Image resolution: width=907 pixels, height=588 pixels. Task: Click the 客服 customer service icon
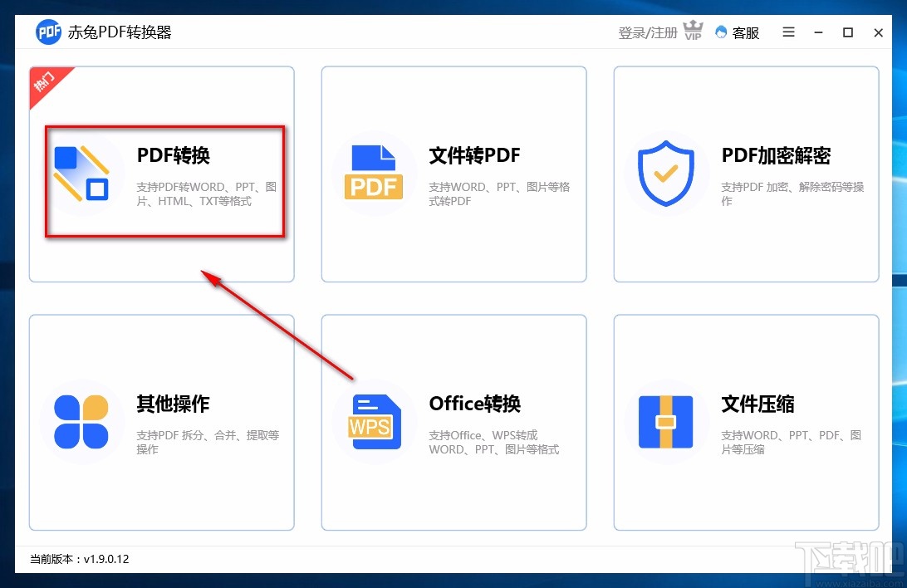pos(722,32)
